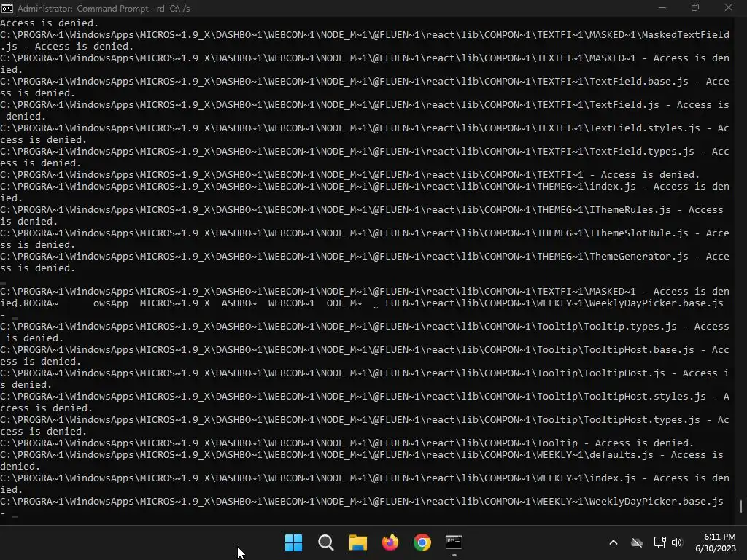Restore down the Command Prompt window

695,7
